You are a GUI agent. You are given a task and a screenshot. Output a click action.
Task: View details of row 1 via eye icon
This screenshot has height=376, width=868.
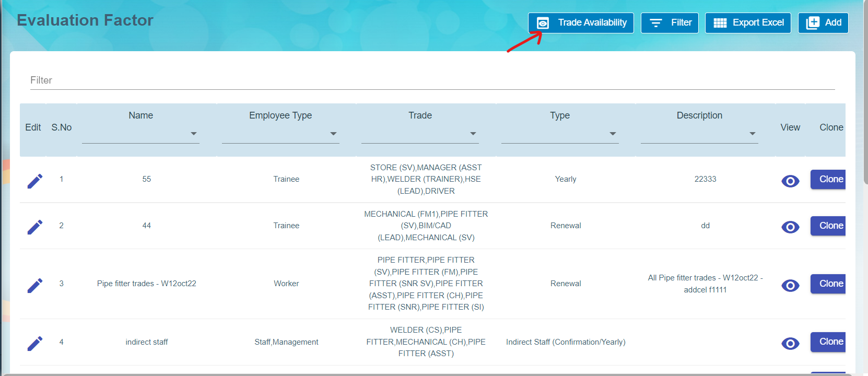point(790,181)
